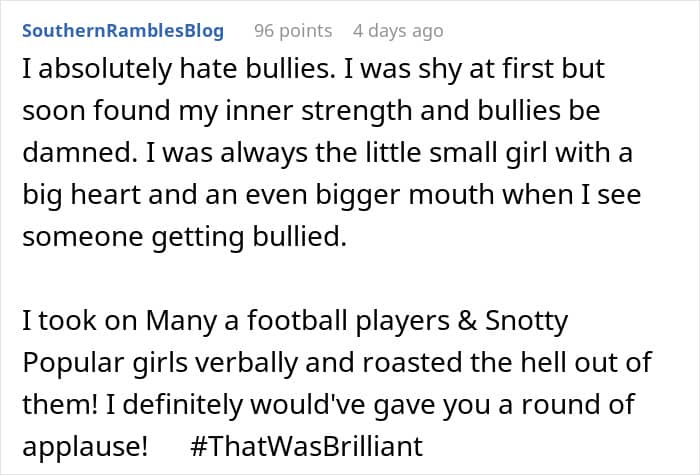Click the phrase "Popular girls"
This screenshot has width=700, height=475.
click(105, 363)
